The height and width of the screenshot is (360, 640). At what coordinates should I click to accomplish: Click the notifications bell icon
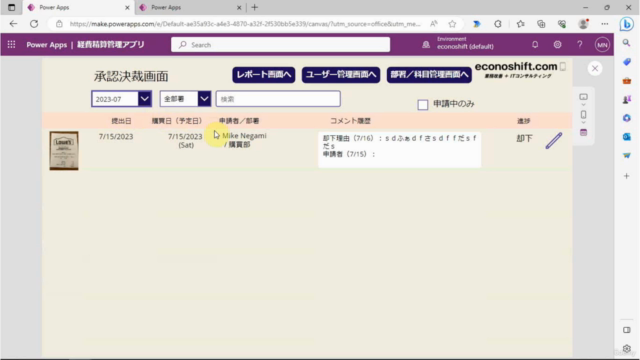(535, 44)
